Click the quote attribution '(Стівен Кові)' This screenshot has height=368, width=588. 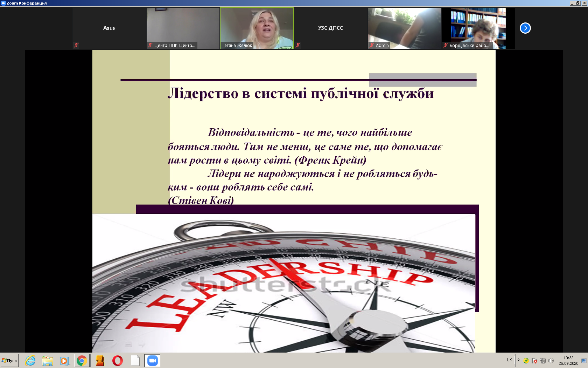coord(201,200)
